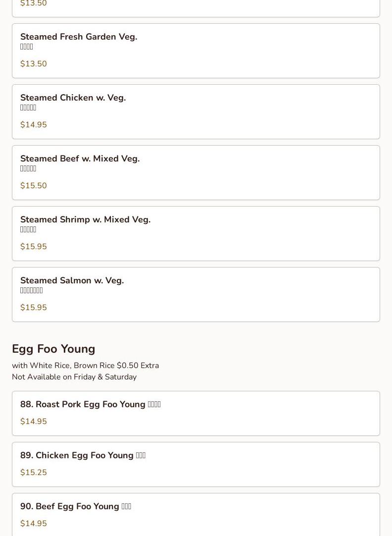Screen dimensions: 392x536
Task: Click the $15.95 price under Steamed Shrimp
Action: click(34, 247)
